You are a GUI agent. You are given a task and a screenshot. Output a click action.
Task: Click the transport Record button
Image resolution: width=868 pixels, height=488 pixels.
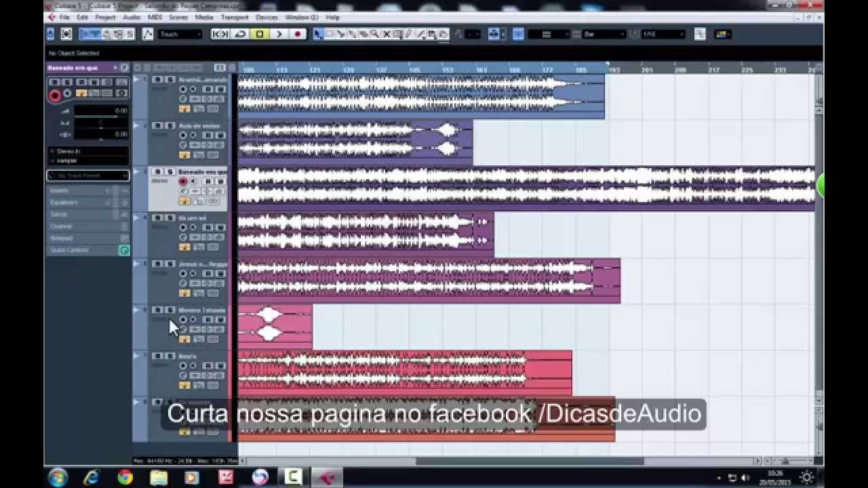[x=297, y=34]
